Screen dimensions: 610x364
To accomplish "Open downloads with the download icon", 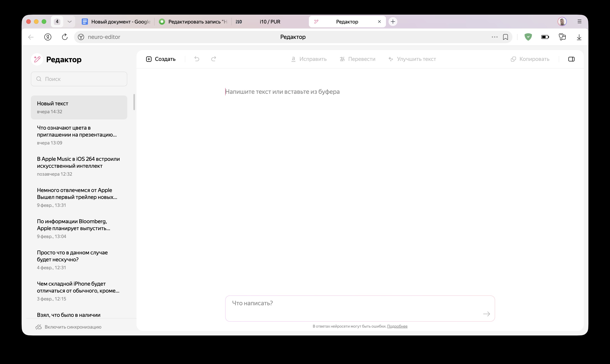I will point(579,37).
